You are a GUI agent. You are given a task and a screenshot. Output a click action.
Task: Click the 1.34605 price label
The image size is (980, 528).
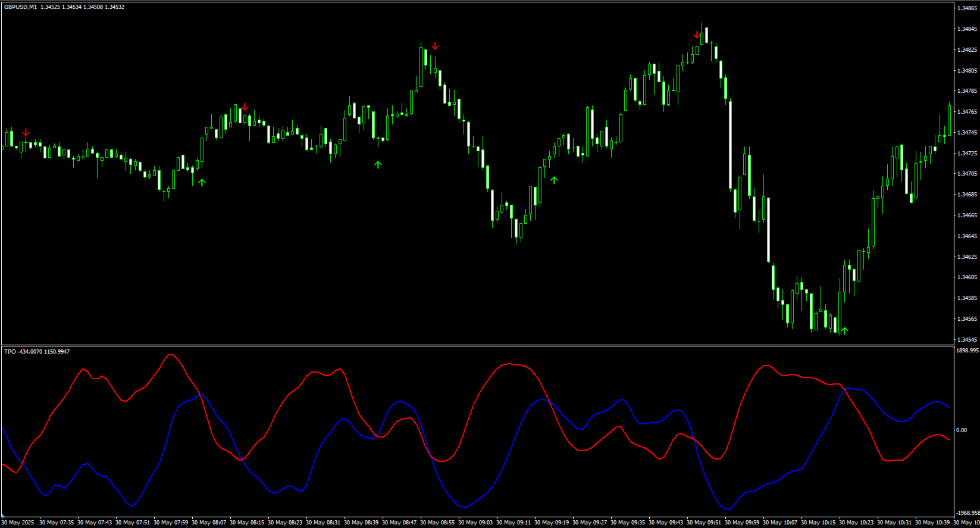(x=967, y=277)
